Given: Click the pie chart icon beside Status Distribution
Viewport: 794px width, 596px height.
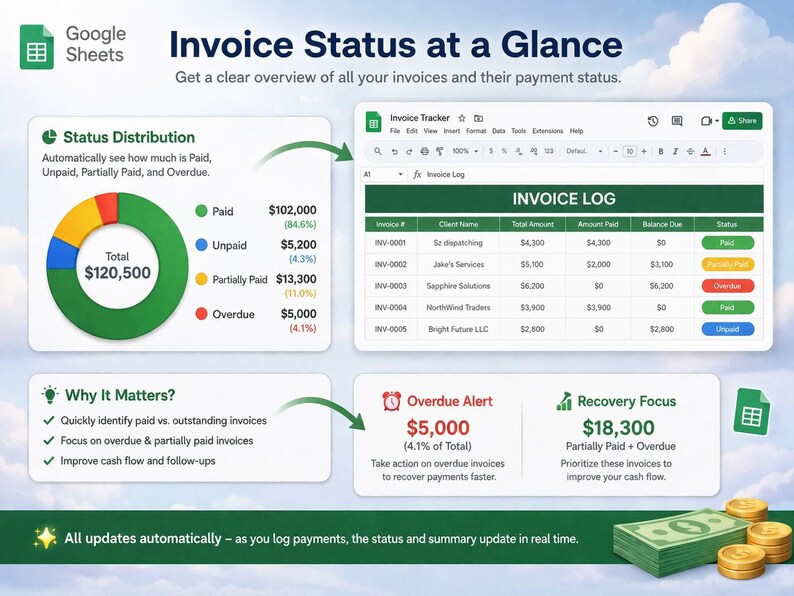Looking at the screenshot, I should pyautogui.click(x=49, y=137).
